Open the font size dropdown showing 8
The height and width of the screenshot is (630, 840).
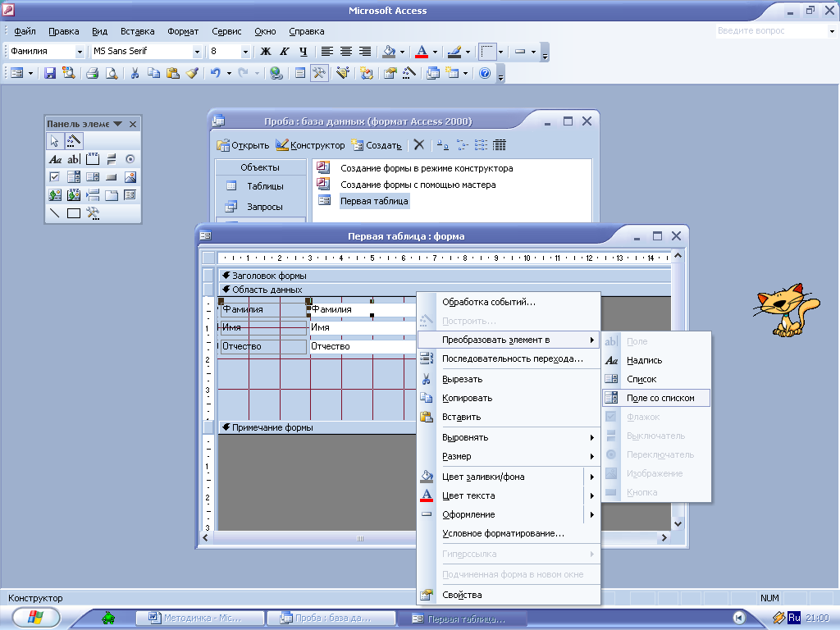[x=245, y=52]
